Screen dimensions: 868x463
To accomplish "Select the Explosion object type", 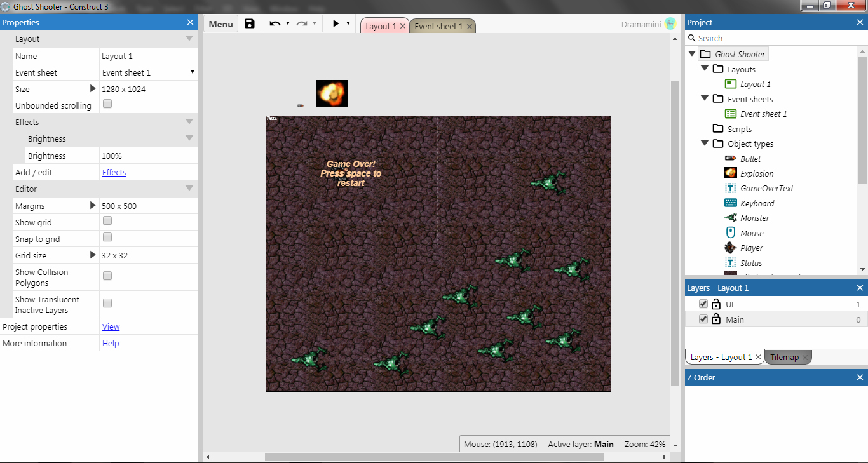I will 757,173.
